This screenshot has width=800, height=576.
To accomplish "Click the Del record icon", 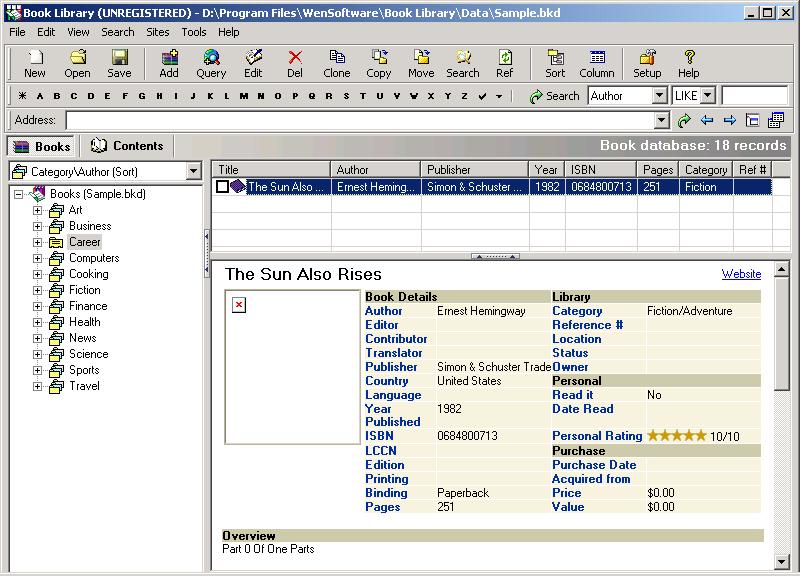I will [295, 64].
